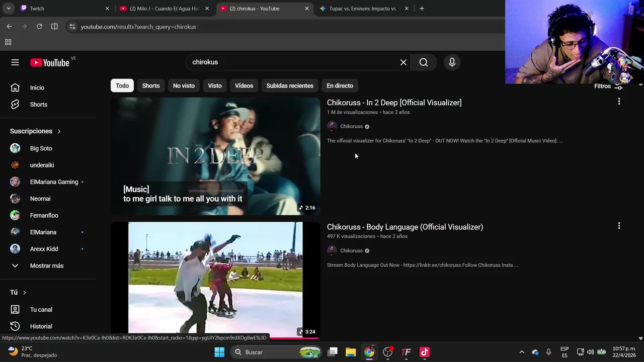Select the Visto filter chip
The image size is (644, 362).
(x=215, y=85)
